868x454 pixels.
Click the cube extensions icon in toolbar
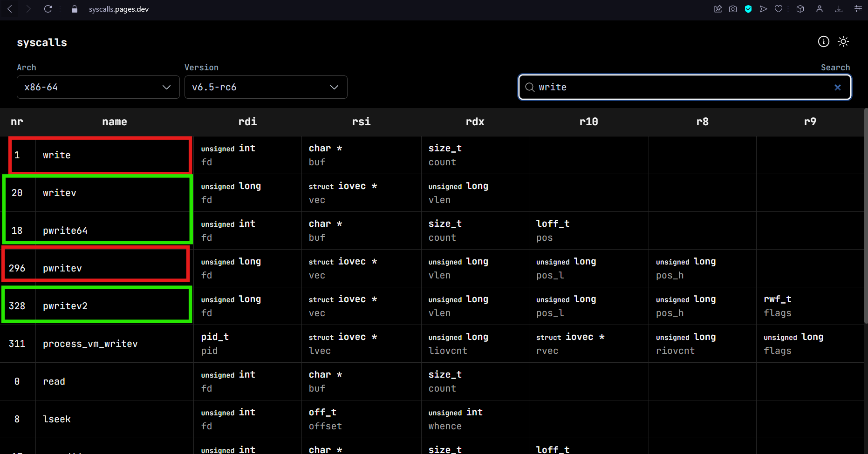[x=800, y=9]
